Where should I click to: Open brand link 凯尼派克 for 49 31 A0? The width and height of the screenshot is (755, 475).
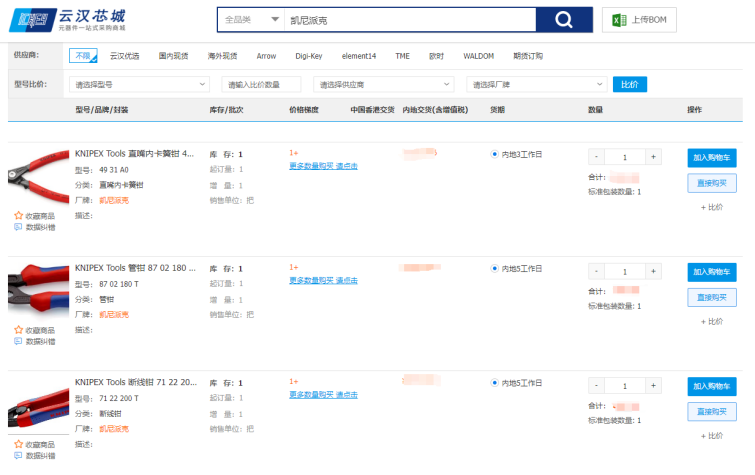(x=114, y=200)
